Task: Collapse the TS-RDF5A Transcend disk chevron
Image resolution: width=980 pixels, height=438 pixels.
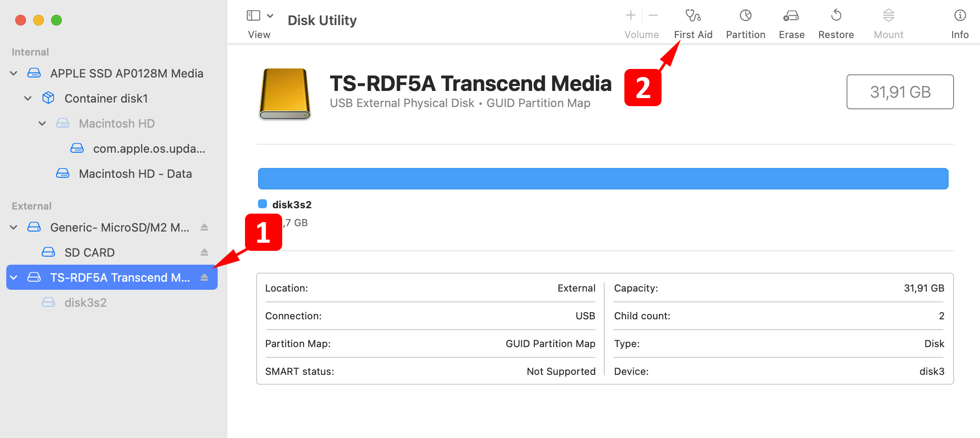Action: click(x=14, y=278)
